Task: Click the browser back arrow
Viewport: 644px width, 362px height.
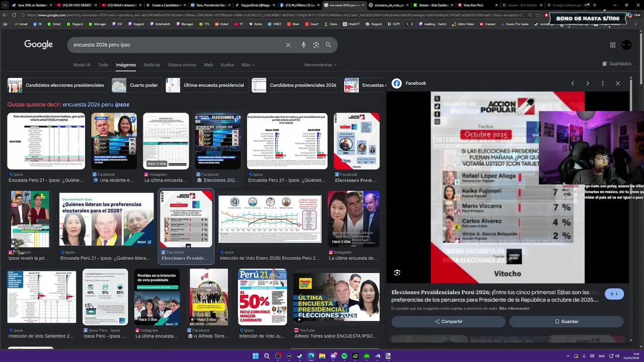Action: [4, 15]
